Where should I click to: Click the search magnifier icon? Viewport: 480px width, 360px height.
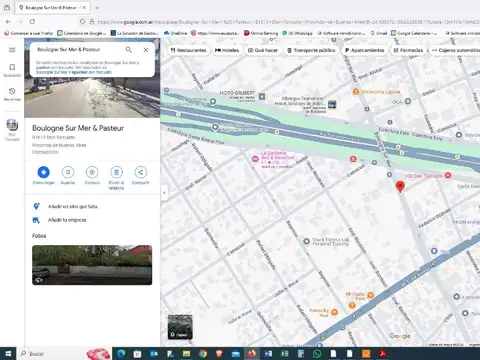pyautogui.click(x=129, y=50)
